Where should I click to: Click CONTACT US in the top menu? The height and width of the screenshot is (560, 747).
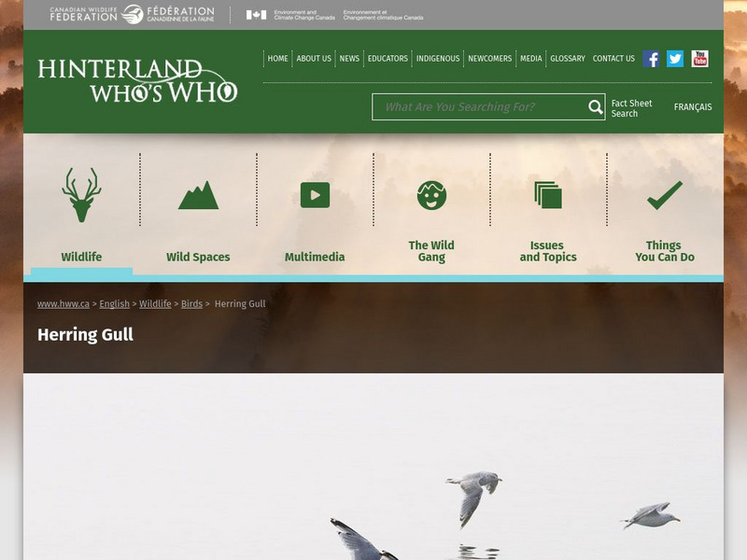click(613, 58)
